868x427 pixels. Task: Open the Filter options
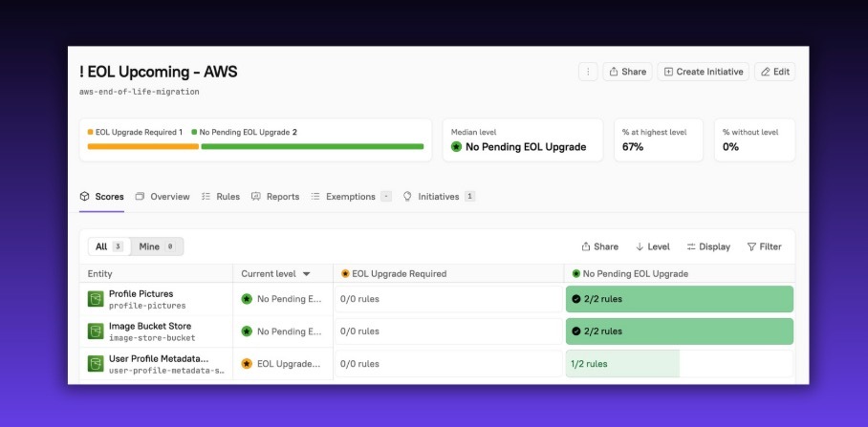[x=764, y=246]
